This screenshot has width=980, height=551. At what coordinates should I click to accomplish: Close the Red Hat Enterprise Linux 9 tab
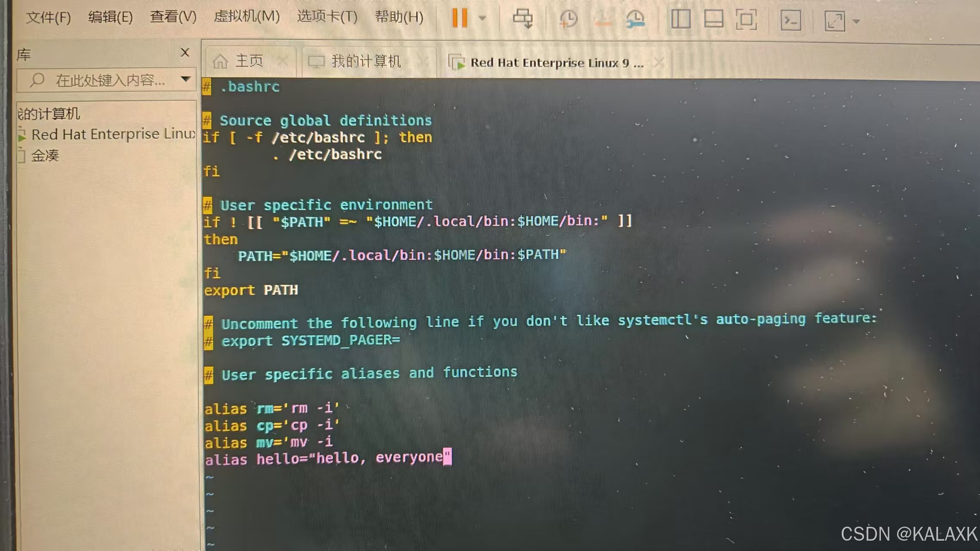(659, 63)
